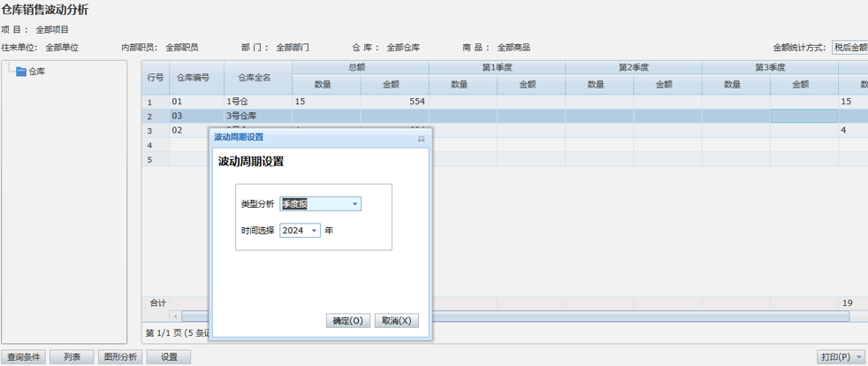Click the horizontal scrollbar left arrow
The height and width of the screenshot is (366, 868).
(x=175, y=316)
